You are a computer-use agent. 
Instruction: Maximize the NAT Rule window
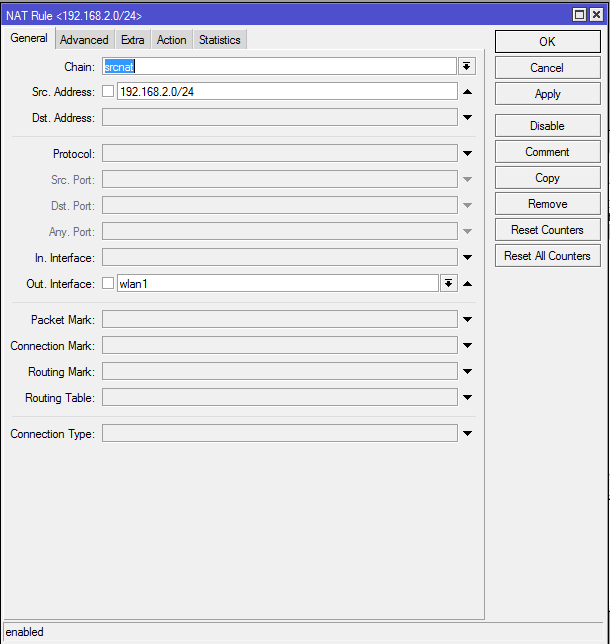580,15
